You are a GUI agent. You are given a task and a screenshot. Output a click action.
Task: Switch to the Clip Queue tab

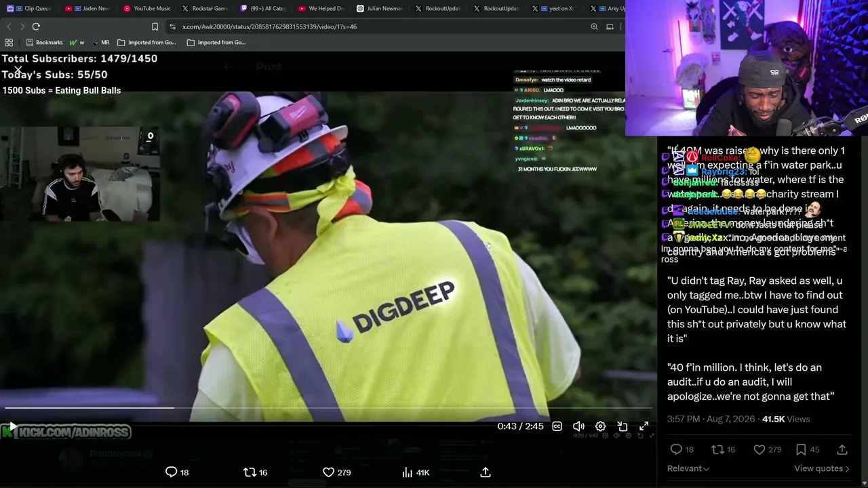tap(30, 9)
